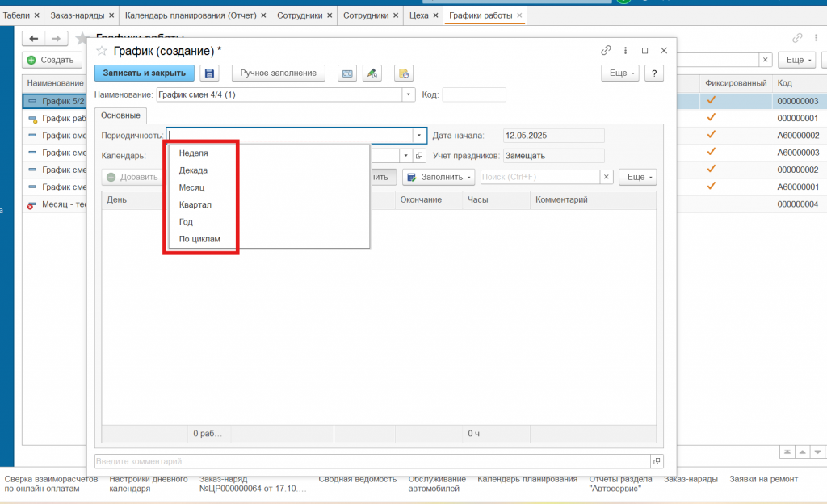Click the Фиксированный checkmark in the 000000003 row
The height and width of the screenshot is (504, 827).
click(712, 101)
